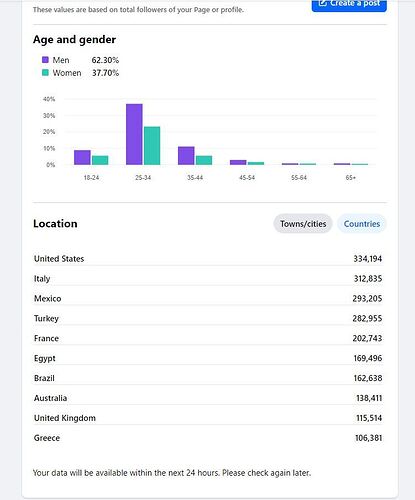The height and width of the screenshot is (500, 415).
Task: Click the Create a post button
Action: point(349,5)
